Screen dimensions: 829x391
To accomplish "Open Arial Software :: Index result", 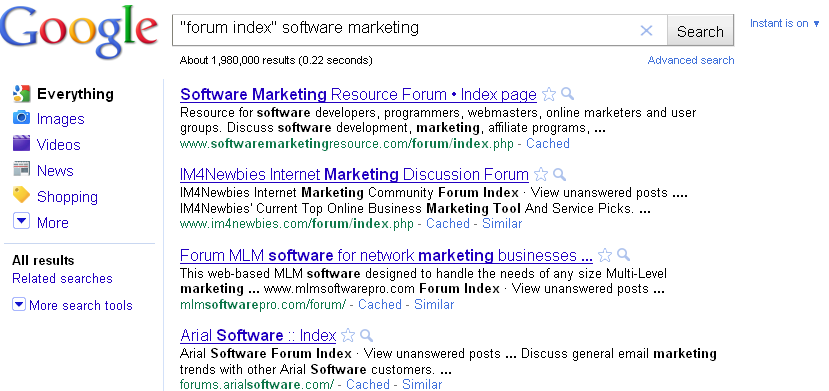I will 258,336.
